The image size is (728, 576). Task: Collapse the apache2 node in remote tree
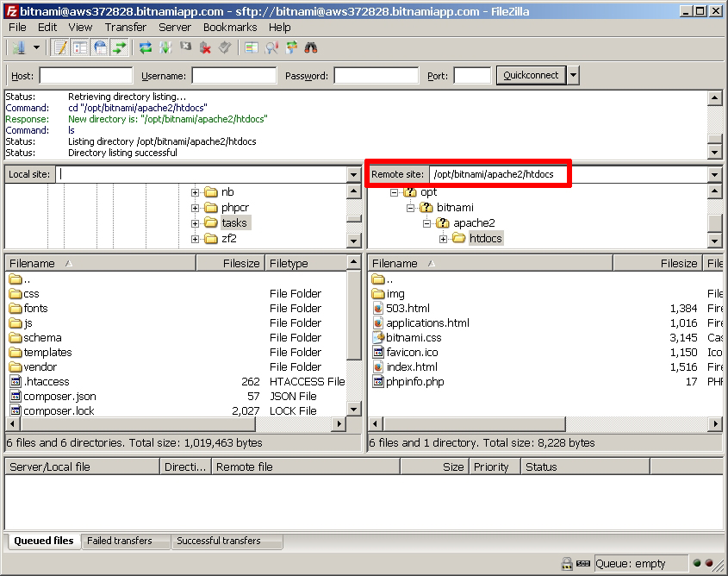(427, 223)
